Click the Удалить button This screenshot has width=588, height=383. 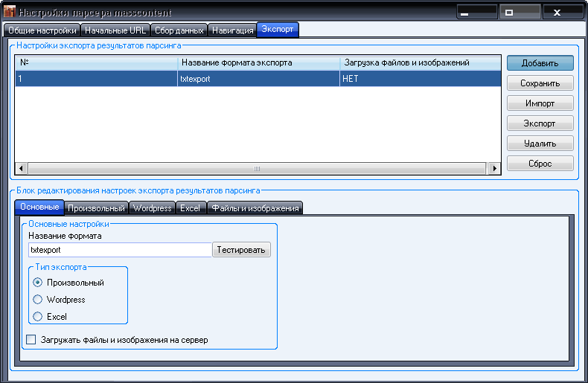point(540,143)
